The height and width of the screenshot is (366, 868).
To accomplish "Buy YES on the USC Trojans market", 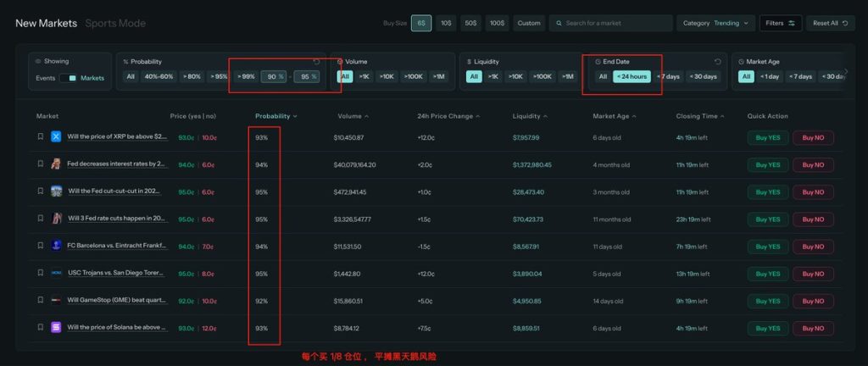I will point(768,274).
